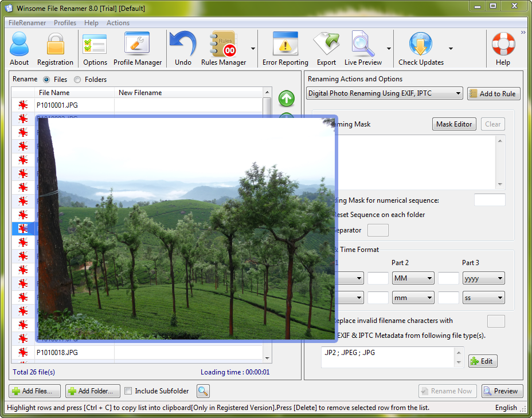
Task: Click the New Filename column header
Action: [x=188, y=93]
